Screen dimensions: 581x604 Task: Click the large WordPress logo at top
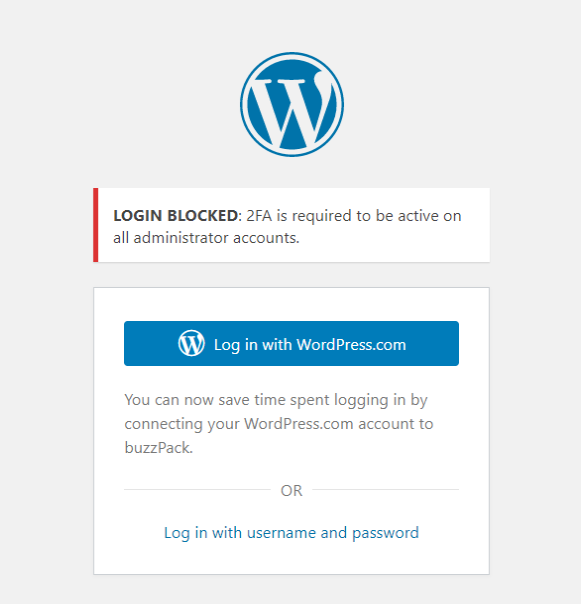tap(292, 104)
